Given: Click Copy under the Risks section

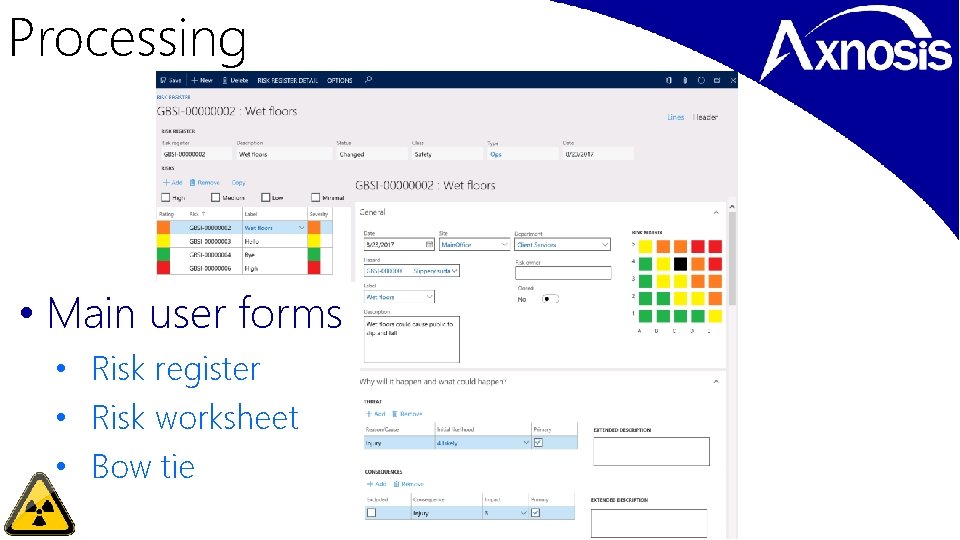Looking at the screenshot, I should [x=238, y=182].
